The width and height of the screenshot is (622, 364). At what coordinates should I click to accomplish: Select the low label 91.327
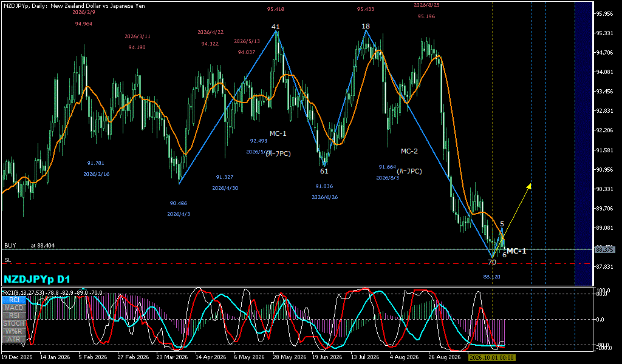pyautogui.click(x=225, y=177)
